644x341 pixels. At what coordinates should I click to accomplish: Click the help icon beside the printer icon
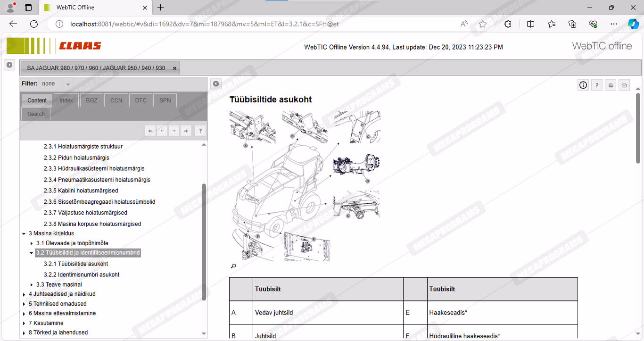(x=597, y=85)
